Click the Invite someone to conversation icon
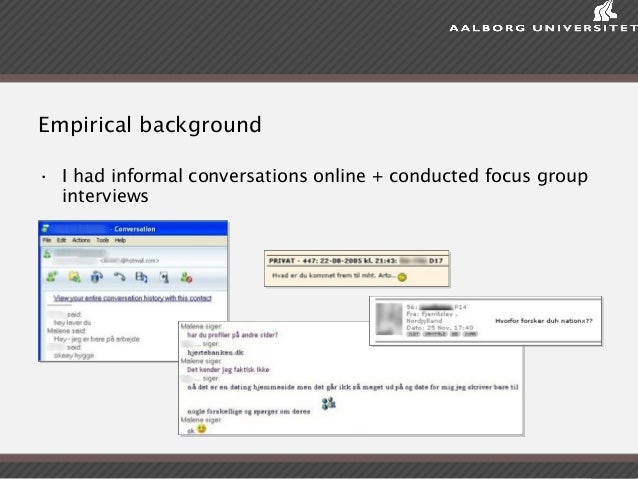The width and height of the screenshot is (638, 479). (x=52, y=277)
